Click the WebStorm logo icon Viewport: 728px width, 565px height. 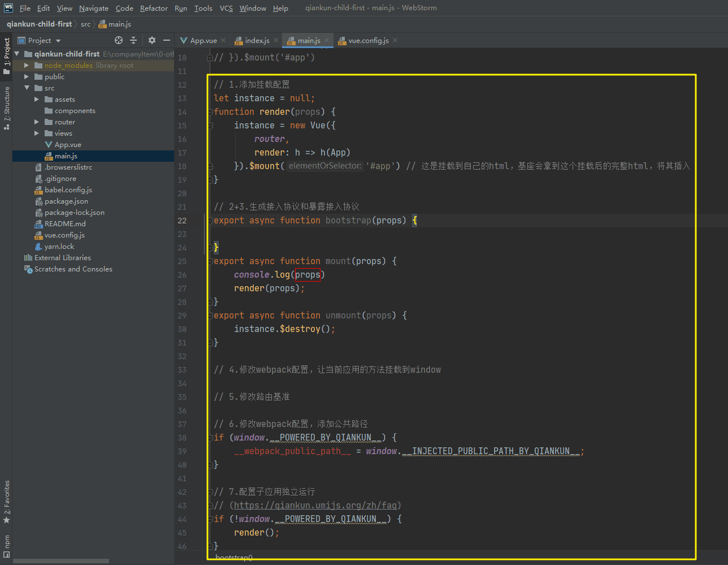point(8,8)
